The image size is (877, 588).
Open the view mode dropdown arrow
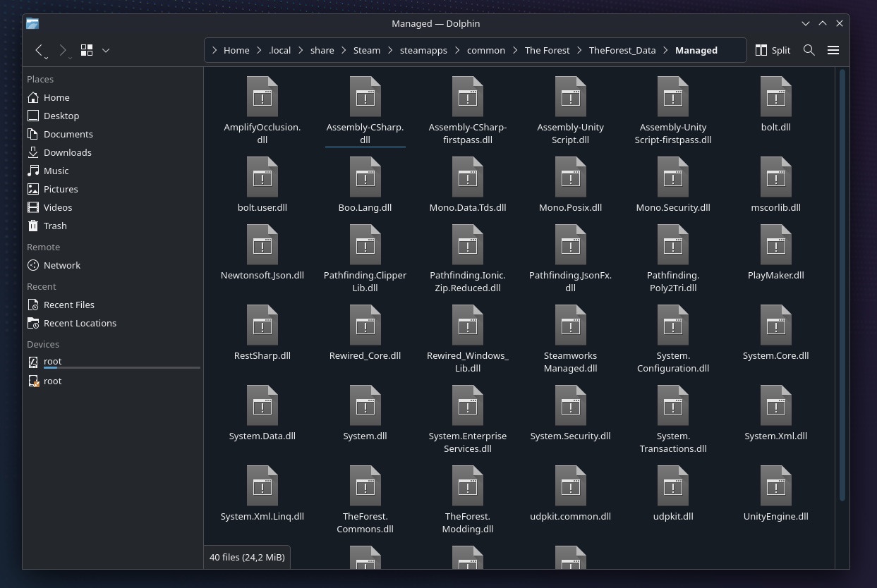point(106,50)
